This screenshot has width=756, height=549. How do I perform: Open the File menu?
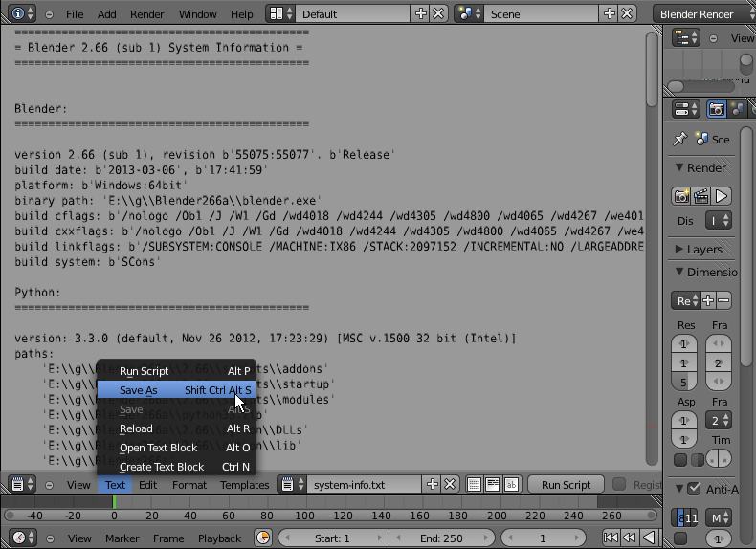(x=75, y=14)
